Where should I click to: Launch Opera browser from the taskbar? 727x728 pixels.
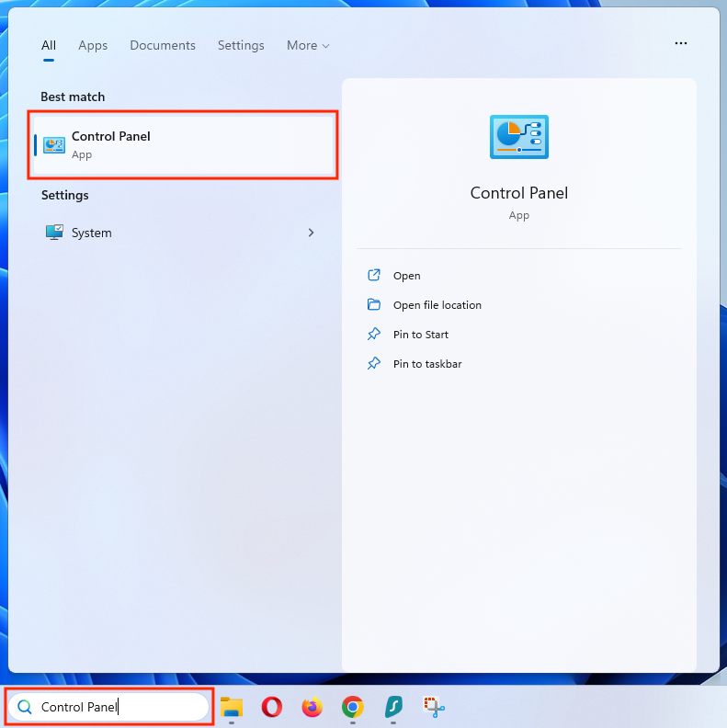point(271,706)
